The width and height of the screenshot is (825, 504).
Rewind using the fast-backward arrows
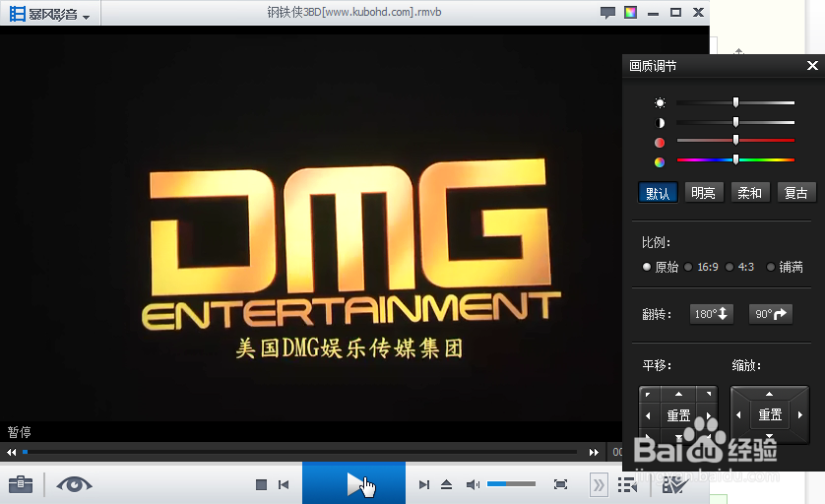11,452
